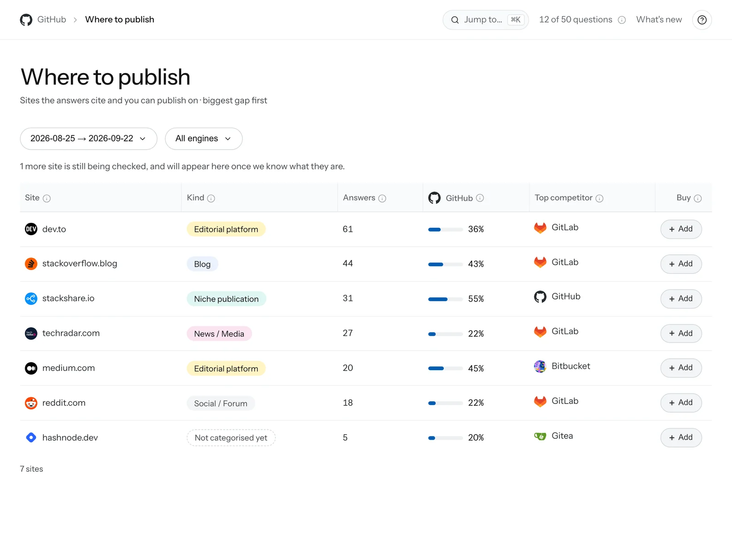Click the reddit.com favicon
This screenshot has height=560, width=732.
click(31, 403)
